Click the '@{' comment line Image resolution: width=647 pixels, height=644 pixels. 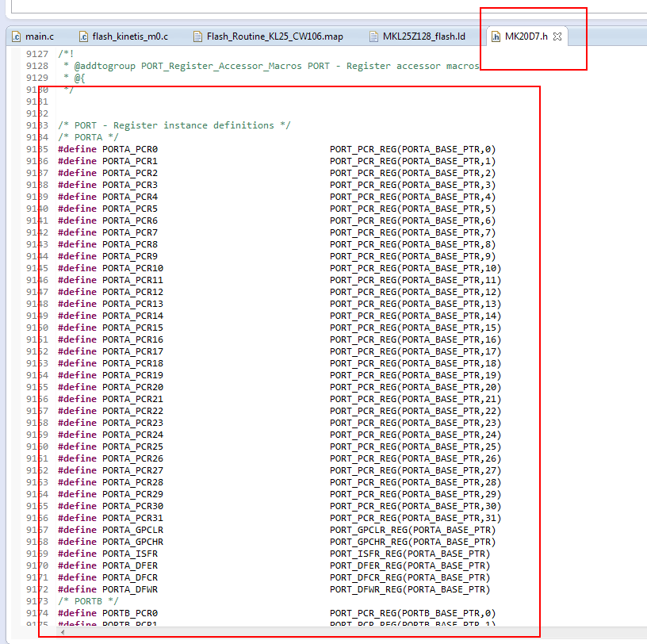click(75, 78)
